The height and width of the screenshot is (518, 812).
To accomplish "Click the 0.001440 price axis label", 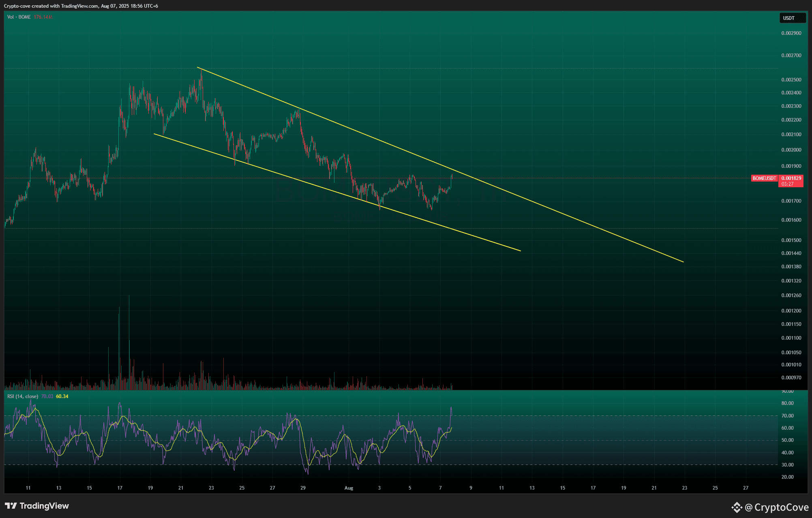I will (x=791, y=253).
